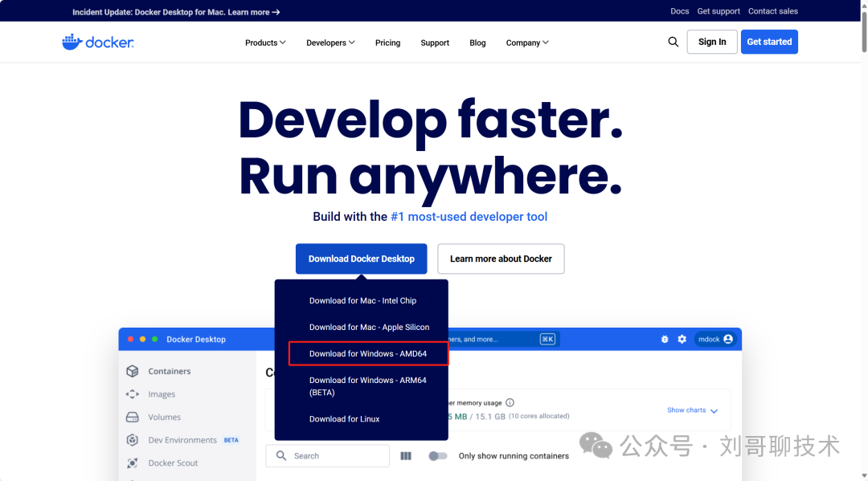The image size is (868, 481).
Task: Click the Containers label in sidebar
Action: click(x=170, y=371)
